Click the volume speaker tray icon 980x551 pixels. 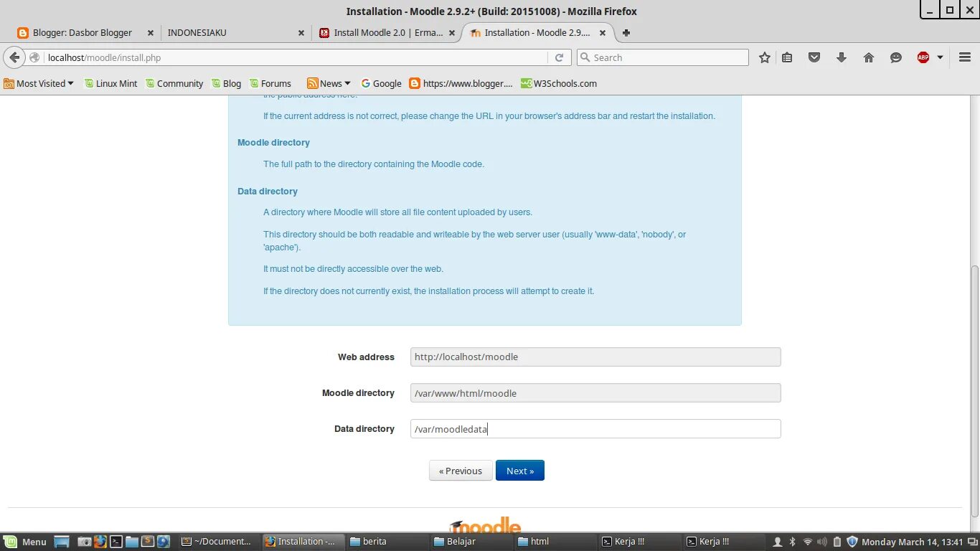point(822,542)
